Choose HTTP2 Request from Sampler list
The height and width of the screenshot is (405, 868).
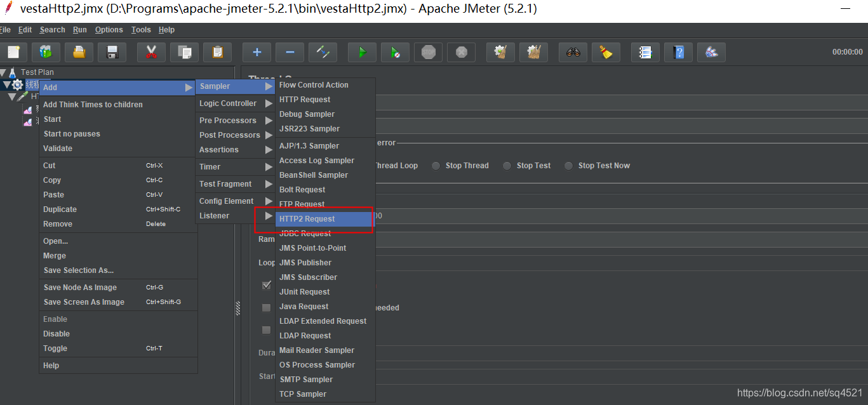point(325,219)
